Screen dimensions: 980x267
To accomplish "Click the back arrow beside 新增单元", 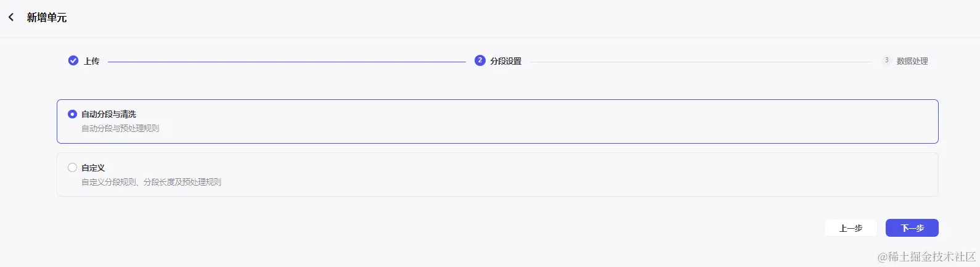I will (x=11, y=17).
